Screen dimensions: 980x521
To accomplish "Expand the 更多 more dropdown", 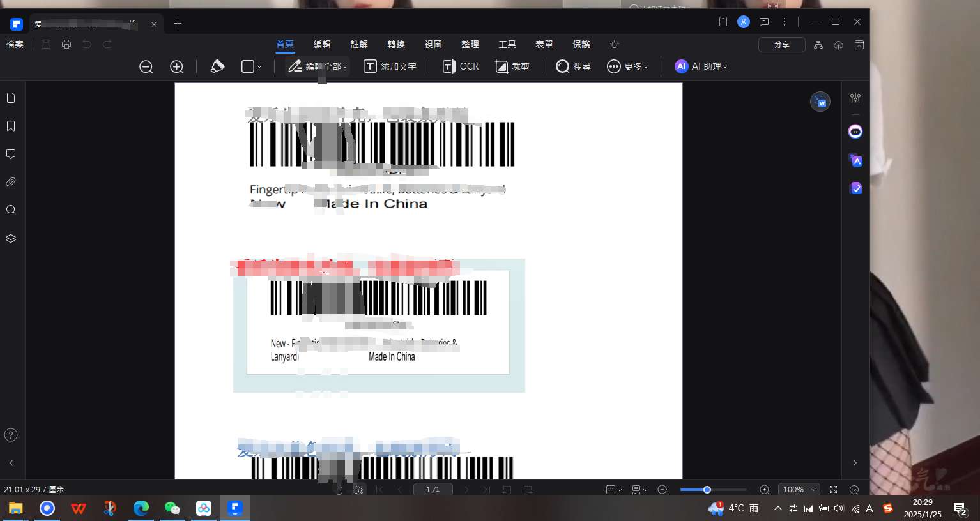I will [627, 66].
